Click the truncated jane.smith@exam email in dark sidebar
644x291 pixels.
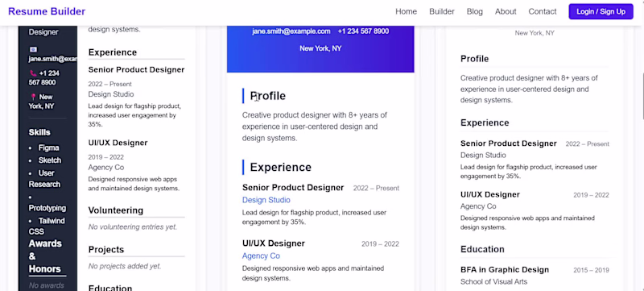tap(52, 59)
